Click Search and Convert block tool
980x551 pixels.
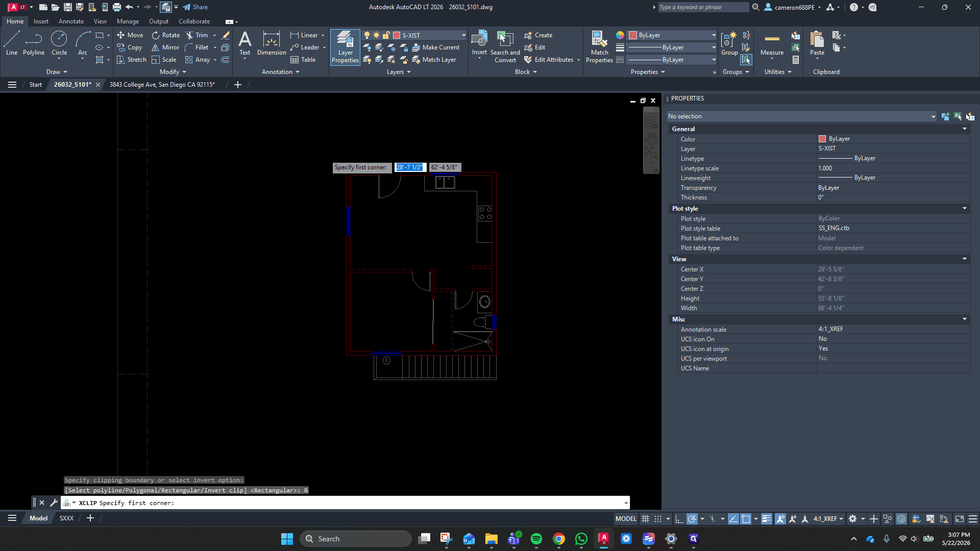click(x=505, y=47)
